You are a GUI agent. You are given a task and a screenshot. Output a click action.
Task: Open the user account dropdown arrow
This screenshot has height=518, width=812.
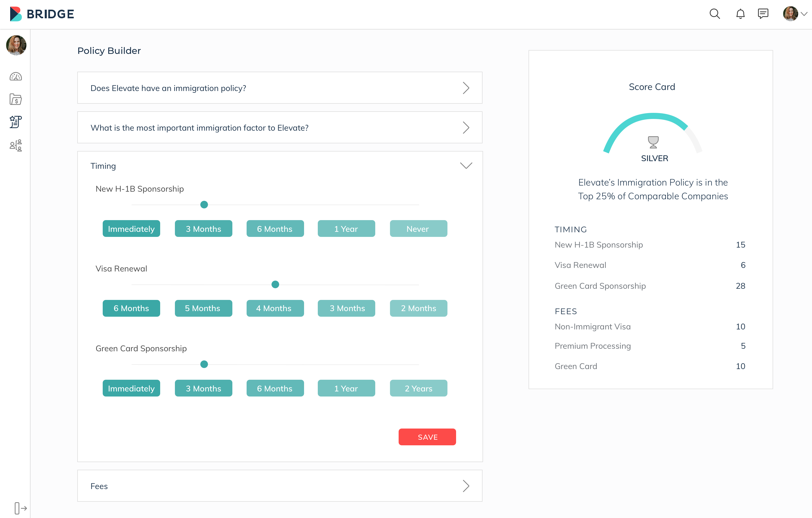click(x=804, y=14)
